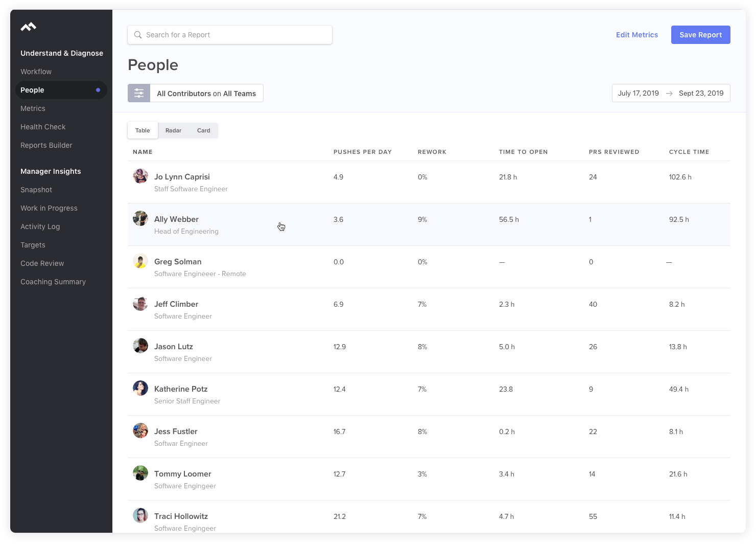
Task: Click Understand & Diagnose section heading
Action: point(62,53)
